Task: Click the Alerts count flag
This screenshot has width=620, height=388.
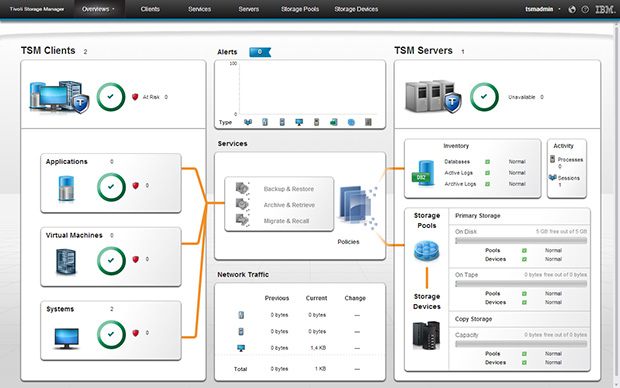Action: tap(260, 52)
